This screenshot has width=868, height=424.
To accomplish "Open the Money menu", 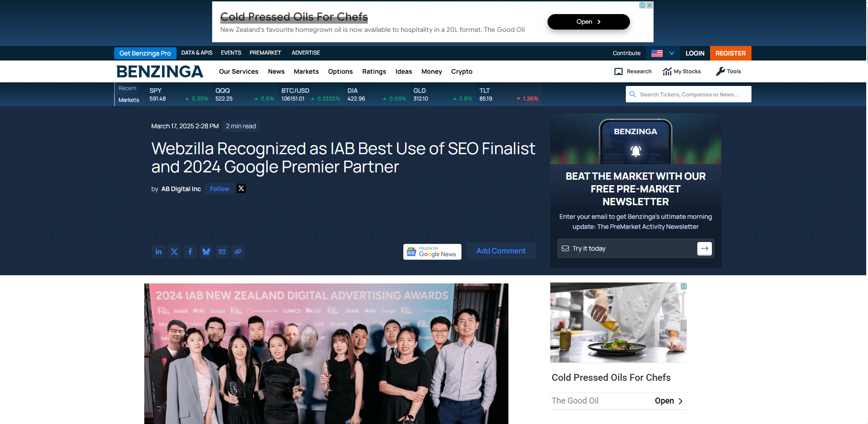I will point(431,71).
